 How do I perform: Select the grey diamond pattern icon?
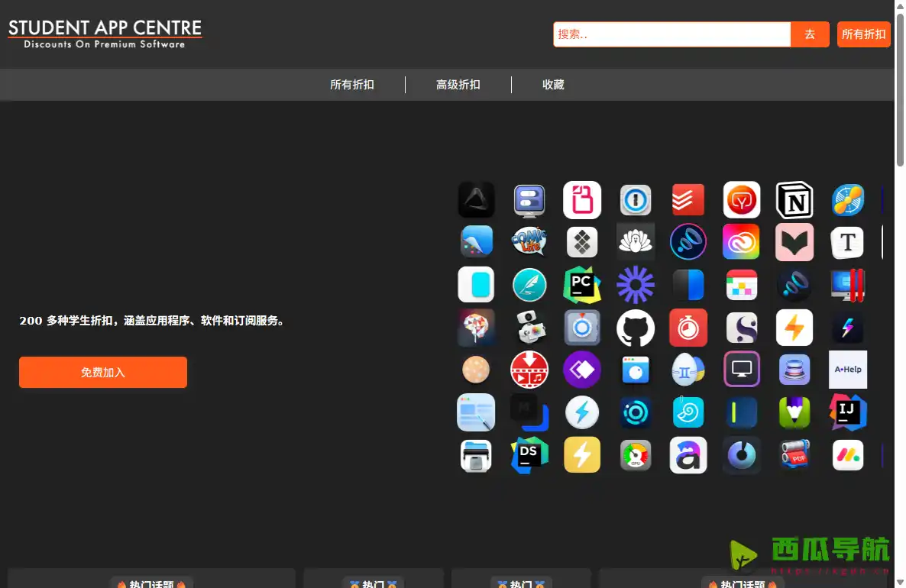pyautogui.click(x=582, y=242)
